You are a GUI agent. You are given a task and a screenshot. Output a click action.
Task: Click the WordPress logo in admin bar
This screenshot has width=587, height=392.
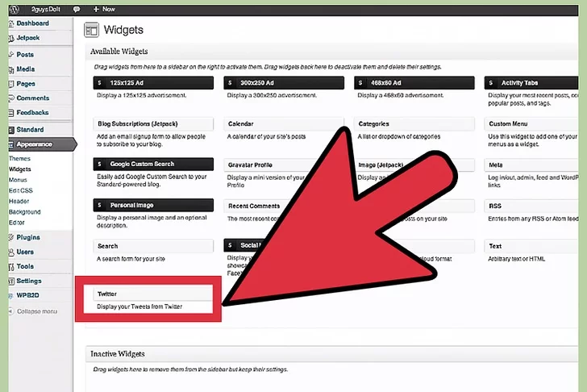[15, 8]
